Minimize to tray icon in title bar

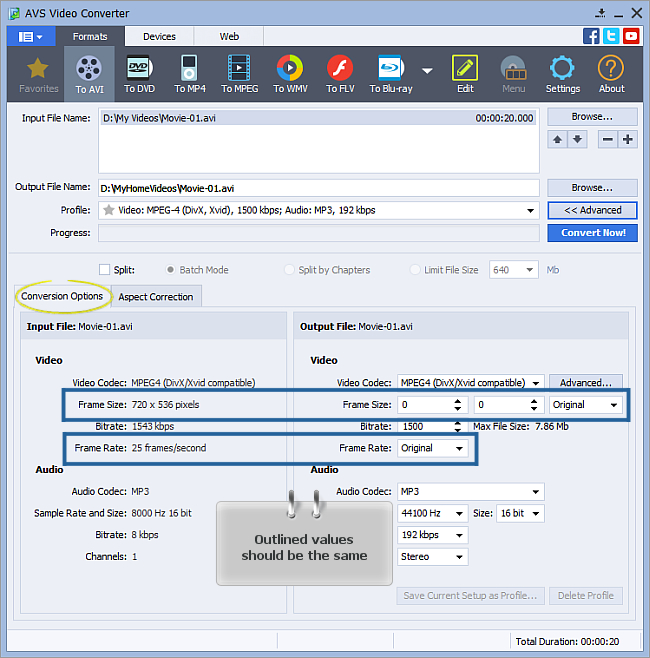pyautogui.click(x=601, y=13)
